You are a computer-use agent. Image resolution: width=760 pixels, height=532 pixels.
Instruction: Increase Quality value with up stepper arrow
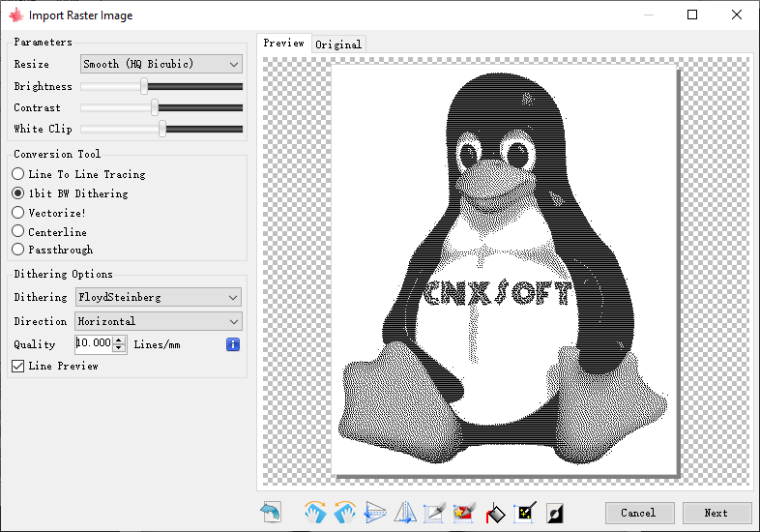click(119, 340)
